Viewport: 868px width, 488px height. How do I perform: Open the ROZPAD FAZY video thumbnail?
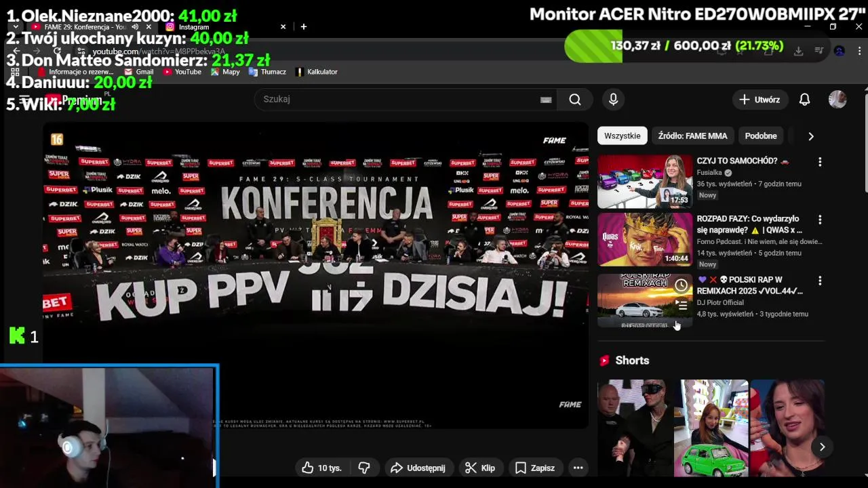click(x=645, y=240)
